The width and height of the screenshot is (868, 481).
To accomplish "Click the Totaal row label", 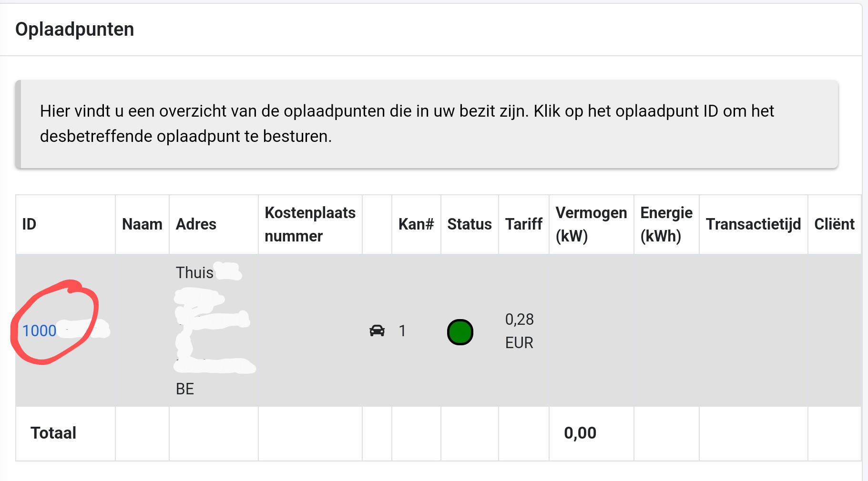I will [53, 433].
